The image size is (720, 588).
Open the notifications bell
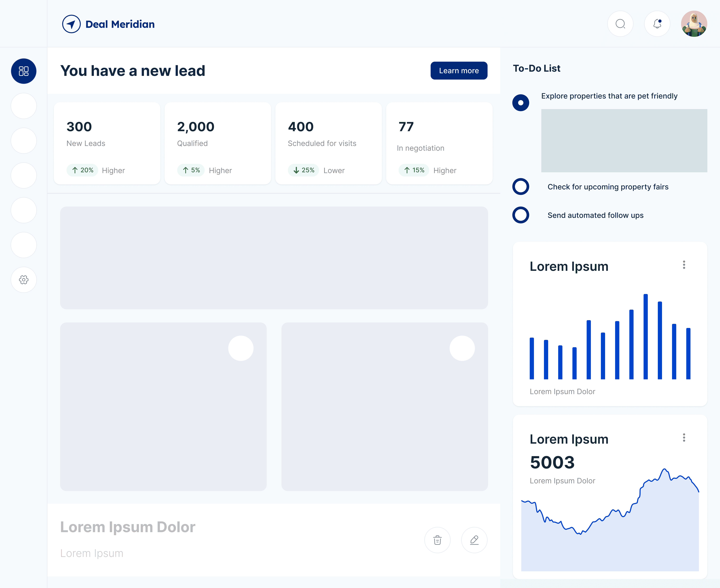click(x=657, y=24)
